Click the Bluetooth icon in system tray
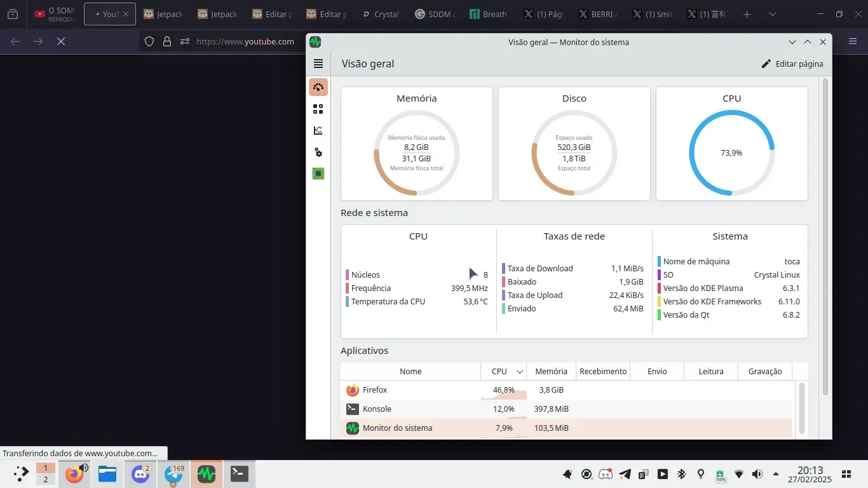 coord(682,474)
